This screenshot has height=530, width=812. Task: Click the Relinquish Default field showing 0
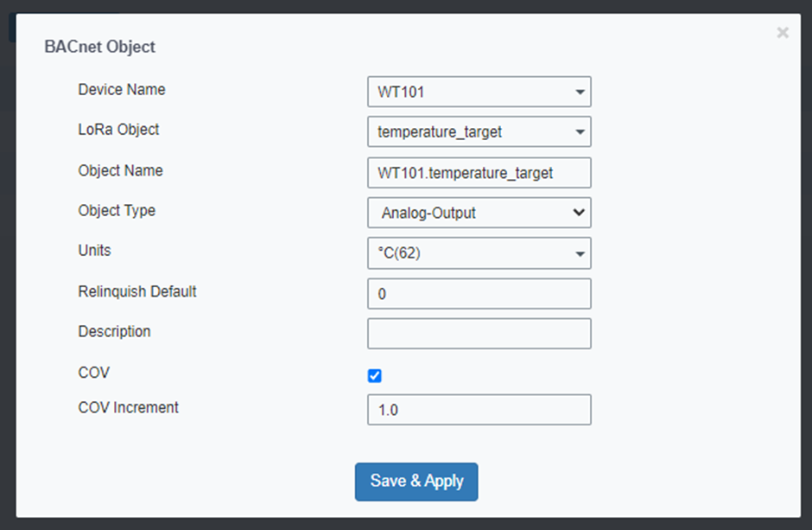[479, 294]
